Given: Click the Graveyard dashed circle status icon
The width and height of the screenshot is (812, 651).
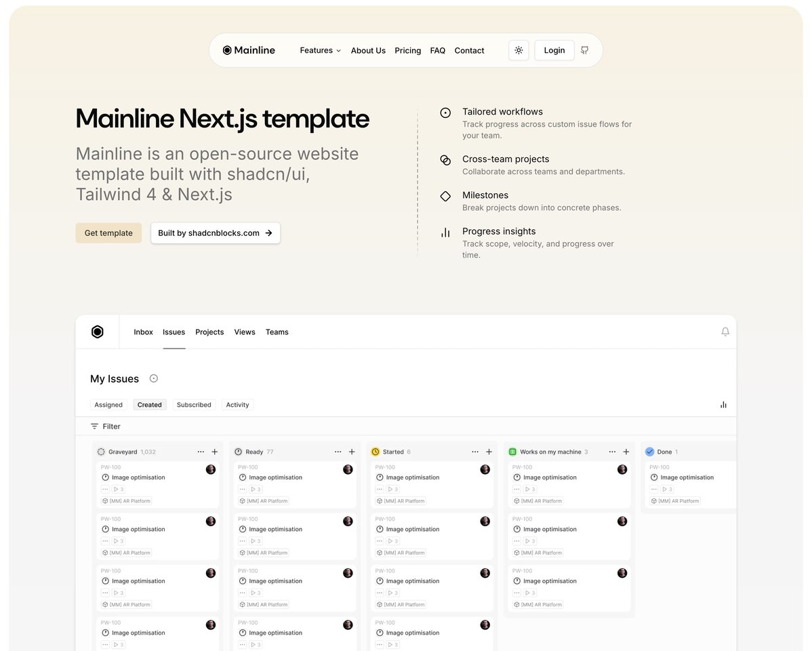Looking at the screenshot, I should coord(101,452).
